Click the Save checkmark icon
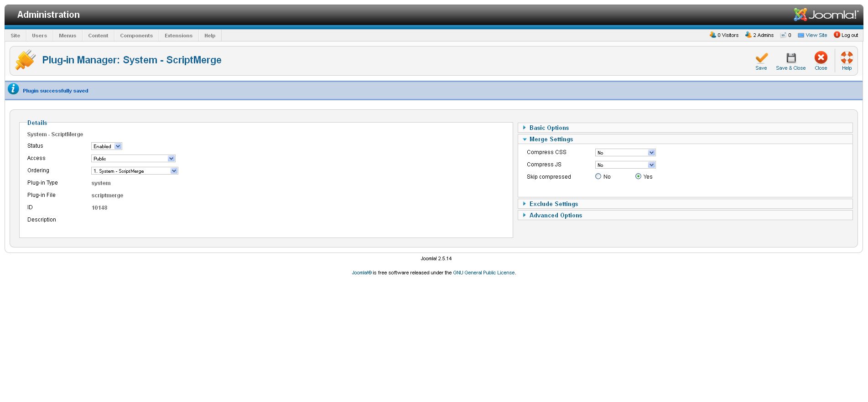This screenshot has width=868, height=402. click(761, 58)
